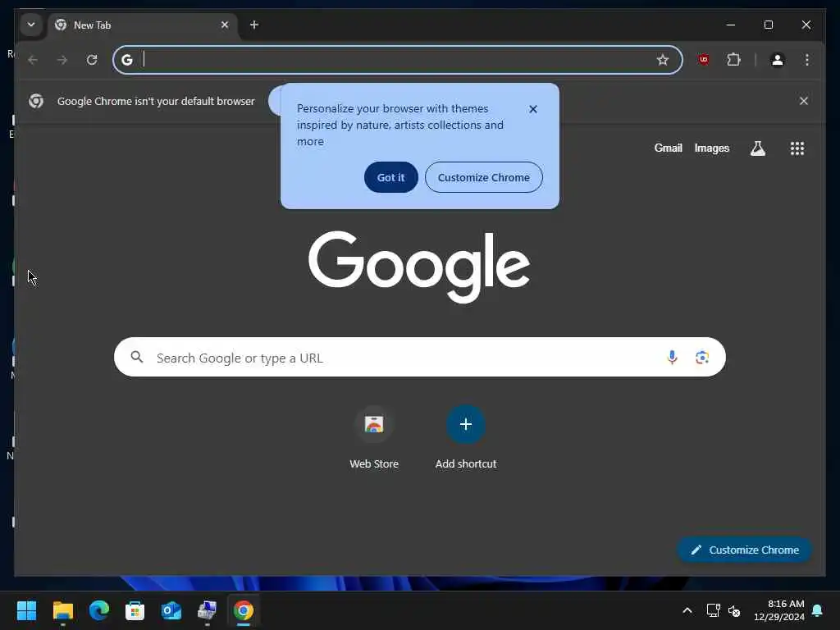Viewport: 840px width, 630px height.
Task: Click the Google logo
Action: (419, 267)
